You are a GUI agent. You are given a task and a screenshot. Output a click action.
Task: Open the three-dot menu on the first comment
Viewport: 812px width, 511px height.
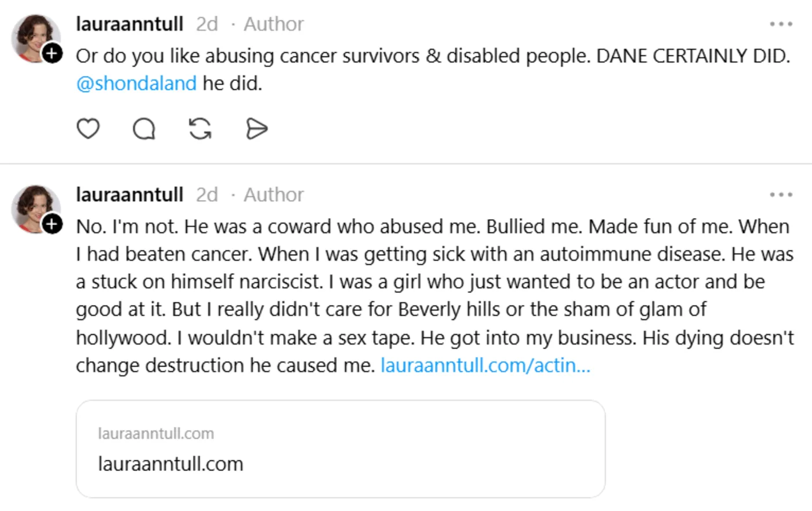pos(782,23)
